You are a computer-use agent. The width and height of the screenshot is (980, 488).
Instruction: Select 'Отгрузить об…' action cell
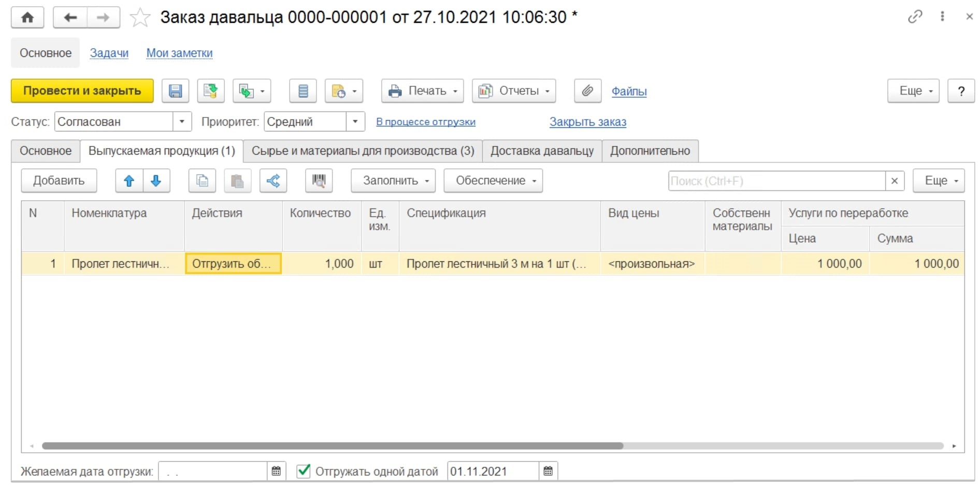[x=233, y=263]
